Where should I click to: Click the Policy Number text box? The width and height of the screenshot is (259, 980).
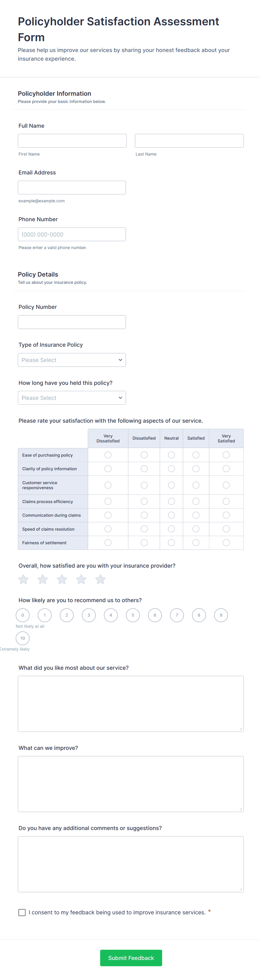pyautogui.click(x=72, y=322)
